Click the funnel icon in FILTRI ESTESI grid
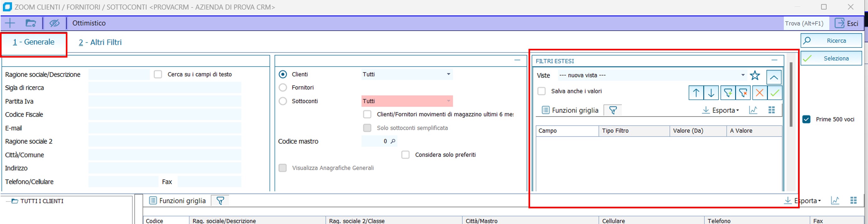The width and height of the screenshot is (868, 224). [613, 110]
